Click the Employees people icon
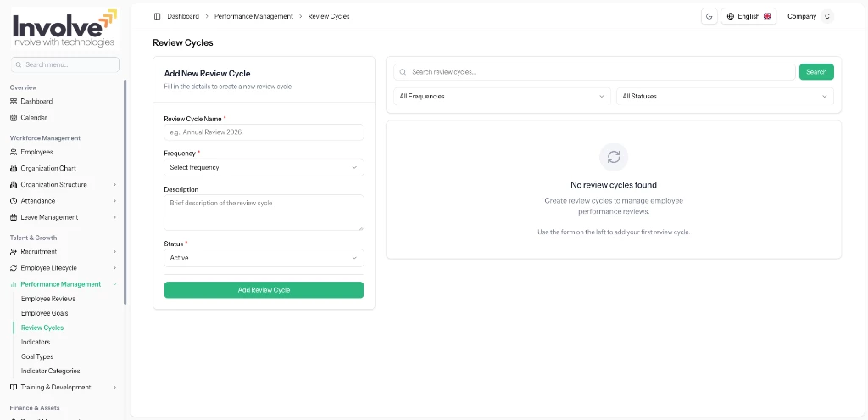The image size is (868, 420). point(14,152)
